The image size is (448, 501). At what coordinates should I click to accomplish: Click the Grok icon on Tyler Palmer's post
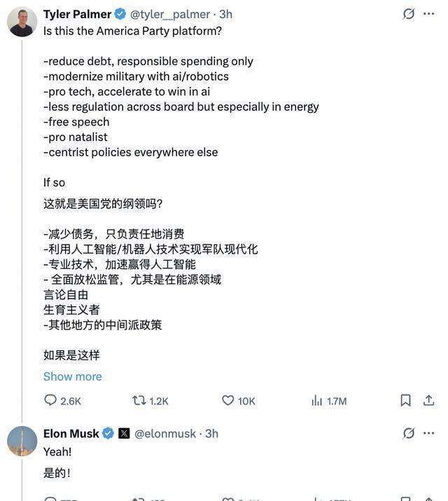[x=409, y=14]
